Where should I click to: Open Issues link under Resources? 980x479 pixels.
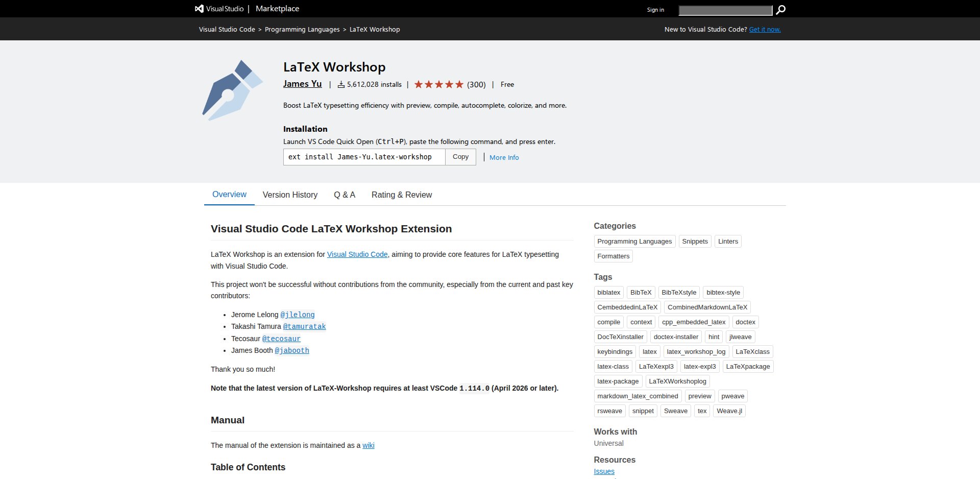point(604,471)
